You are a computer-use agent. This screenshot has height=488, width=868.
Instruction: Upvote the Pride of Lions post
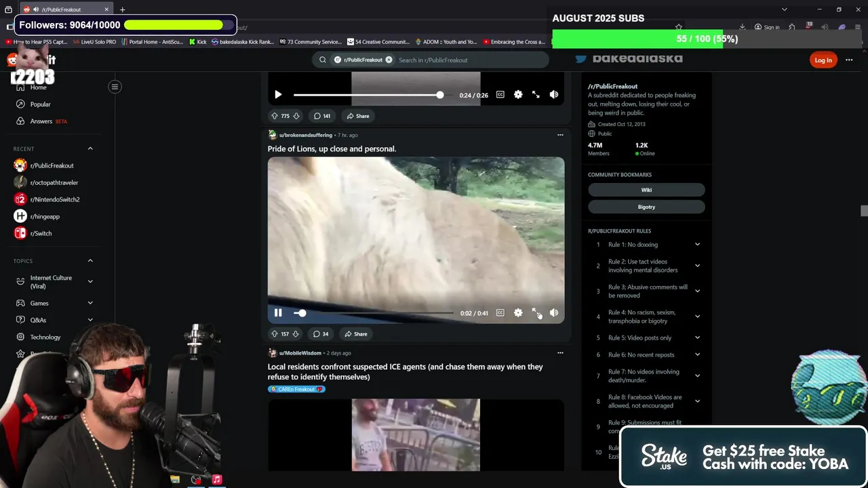275,334
